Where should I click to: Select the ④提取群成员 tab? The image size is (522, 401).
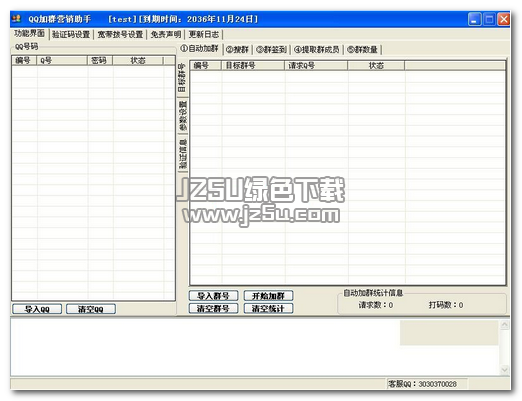[x=317, y=50]
